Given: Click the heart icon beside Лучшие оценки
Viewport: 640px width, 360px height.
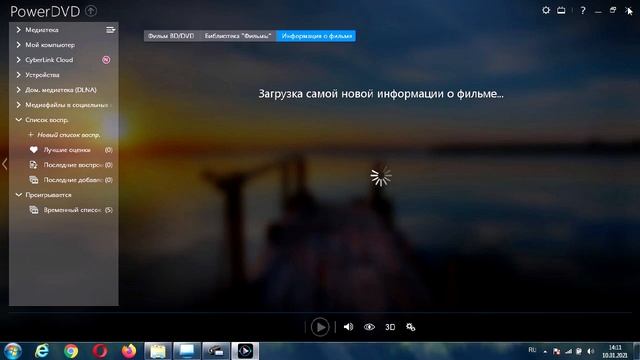Looking at the screenshot, I should [x=34, y=150].
